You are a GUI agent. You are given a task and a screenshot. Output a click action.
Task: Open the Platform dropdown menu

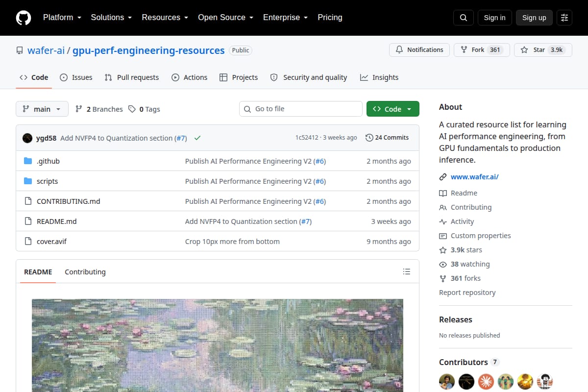pos(62,18)
